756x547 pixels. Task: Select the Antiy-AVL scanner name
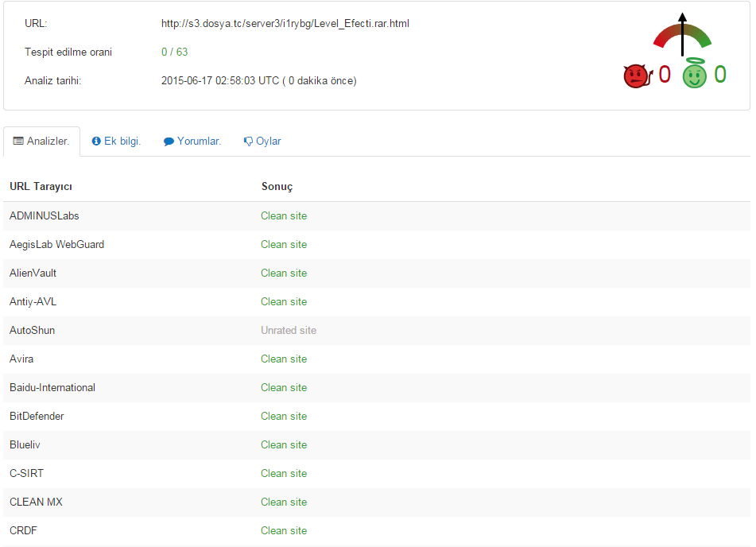[33, 302]
